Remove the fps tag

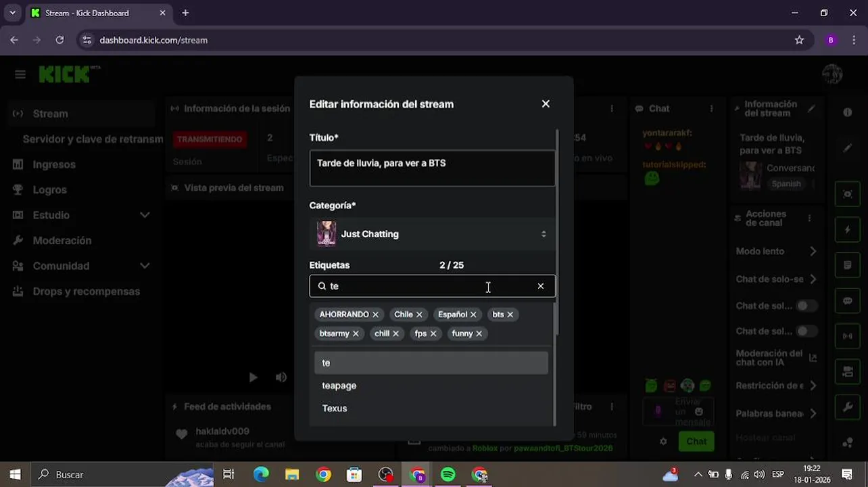[433, 333]
